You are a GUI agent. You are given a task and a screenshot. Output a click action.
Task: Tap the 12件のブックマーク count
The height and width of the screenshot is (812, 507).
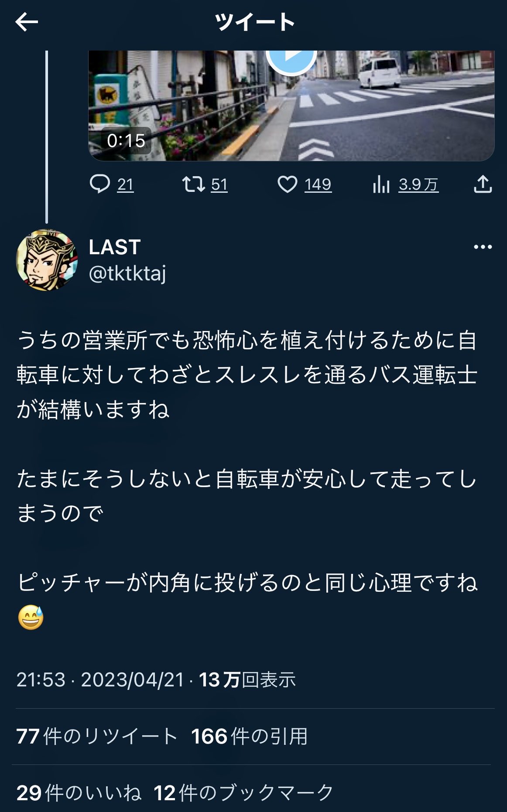coord(243,793)
